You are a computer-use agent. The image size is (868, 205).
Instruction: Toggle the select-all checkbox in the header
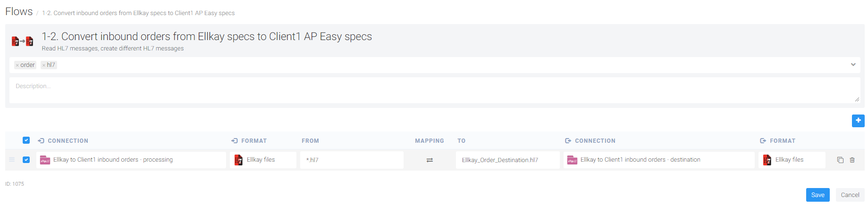coord(26,140)
